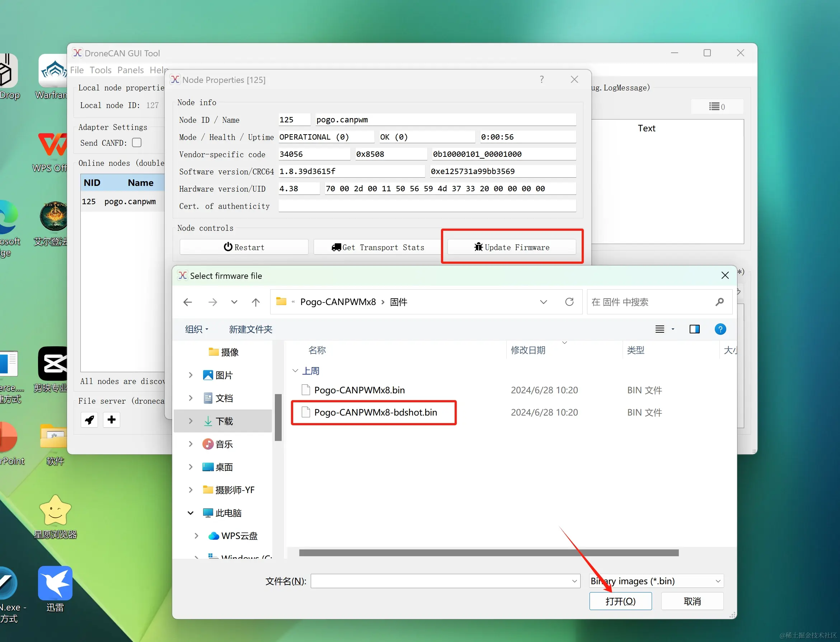Screen dimensions: 840x642
Task: Click the search magnifier icon
Action: (720, 302)
